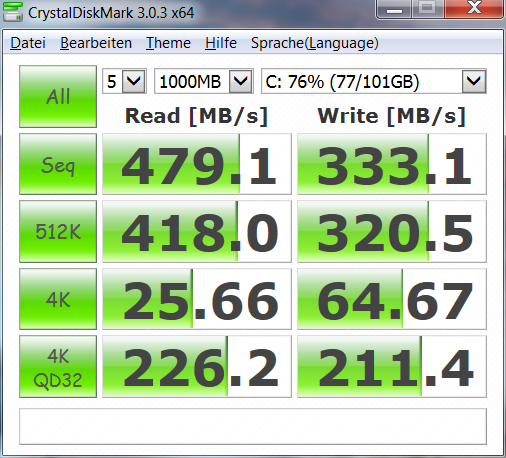Start the Seq benchmark
This screenshot has width=506, height=458.
(x=58, y=164)
